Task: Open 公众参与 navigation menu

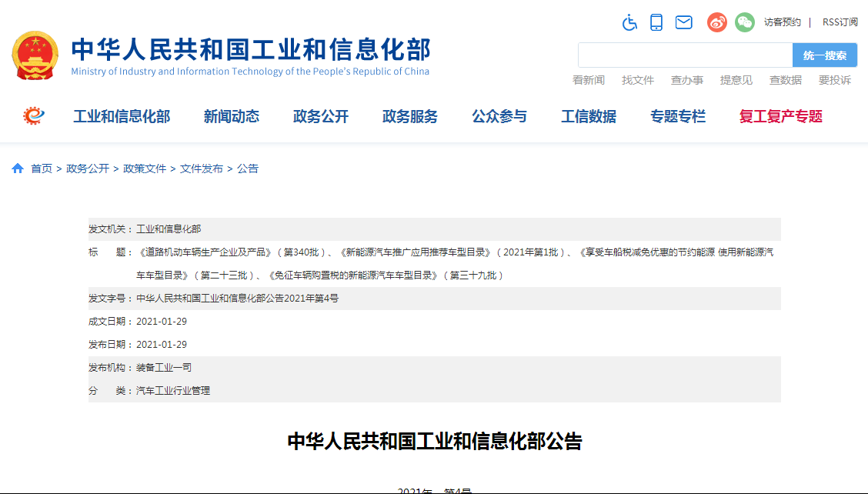Action: [x=499, y=116]
